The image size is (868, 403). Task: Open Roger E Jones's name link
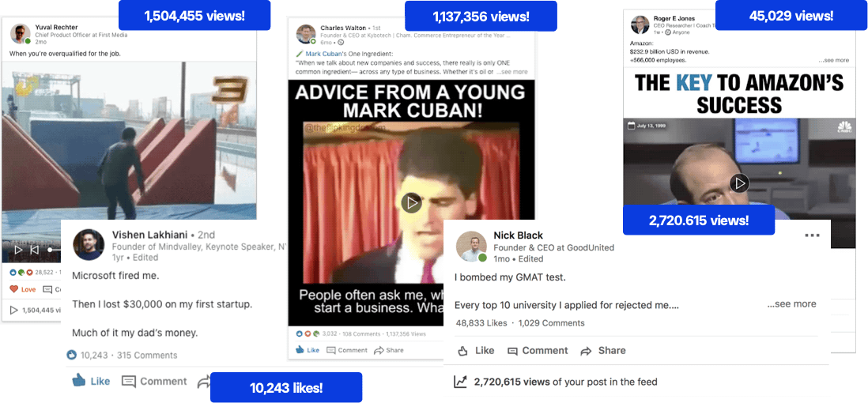click(674, 19)
